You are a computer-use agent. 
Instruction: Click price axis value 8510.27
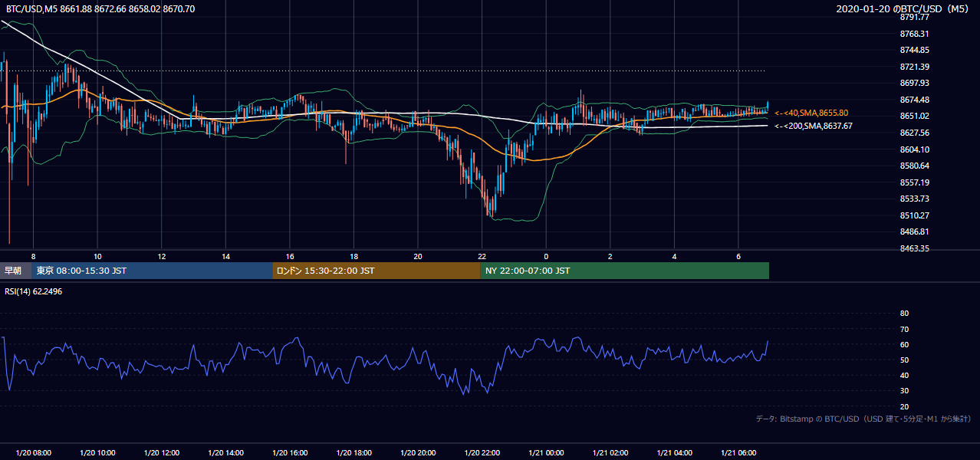914,215
